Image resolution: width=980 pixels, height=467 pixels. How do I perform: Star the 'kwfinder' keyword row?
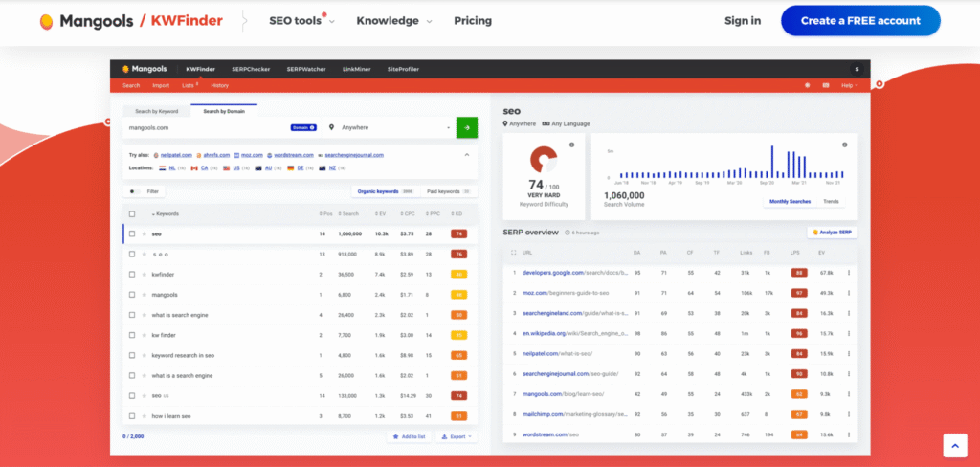click(x=145, y=275)
